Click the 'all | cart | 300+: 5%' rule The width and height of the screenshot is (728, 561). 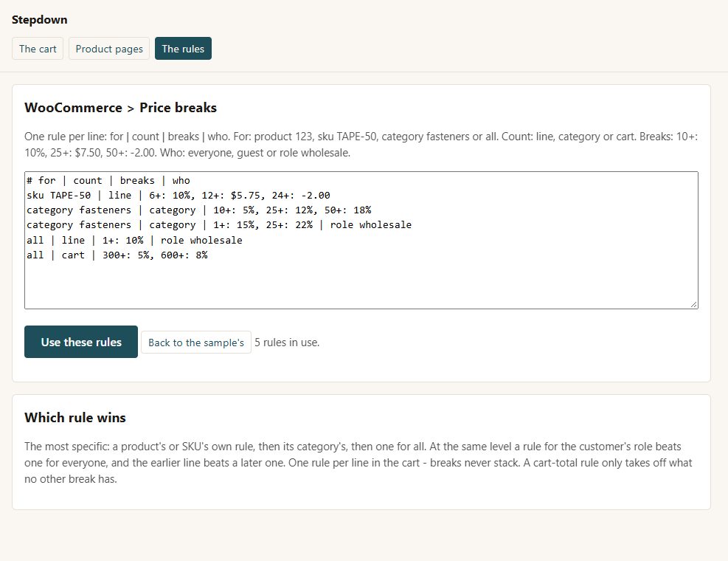(x=117, y=255)
